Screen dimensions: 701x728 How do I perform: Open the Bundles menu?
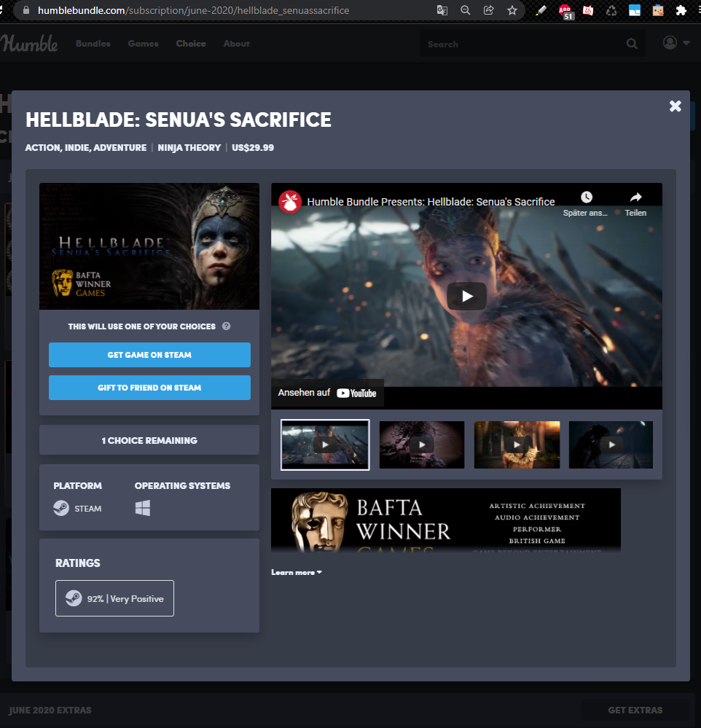[x=93, y=44]
